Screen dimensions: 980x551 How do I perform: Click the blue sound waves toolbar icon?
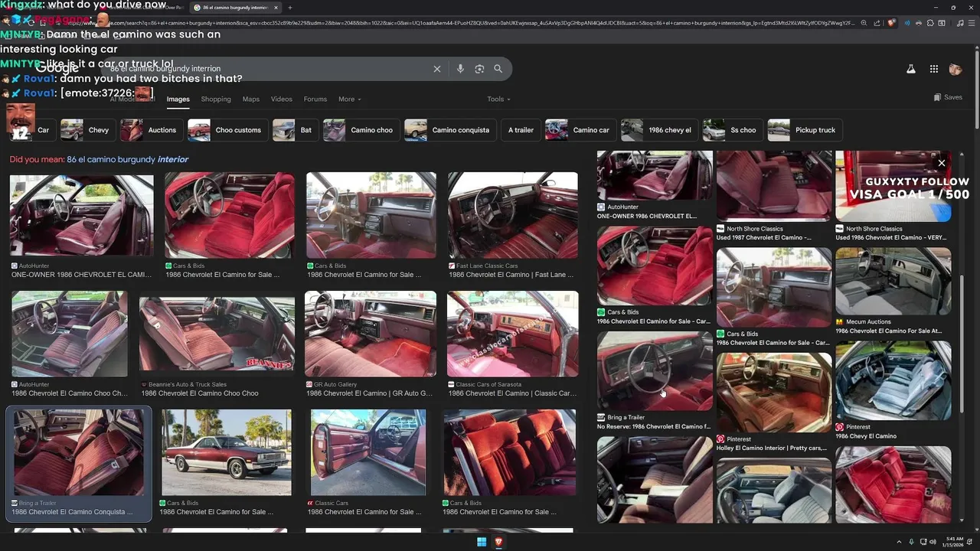tap(907, 23)
